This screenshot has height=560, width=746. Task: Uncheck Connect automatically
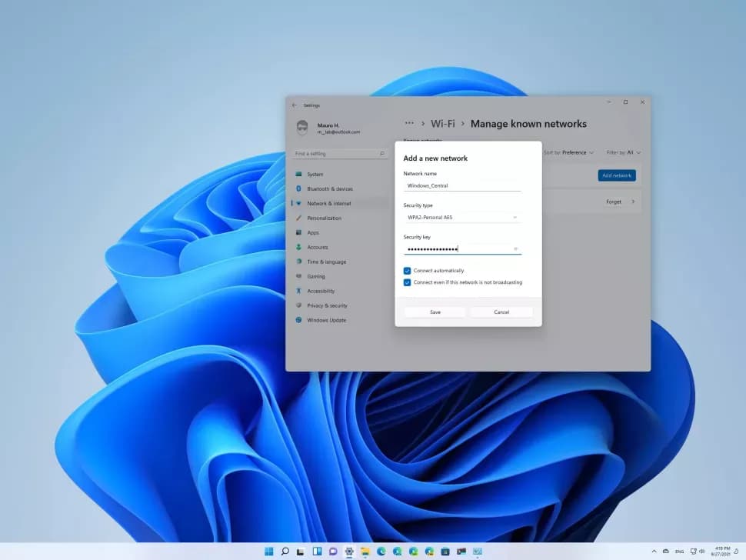408,271
